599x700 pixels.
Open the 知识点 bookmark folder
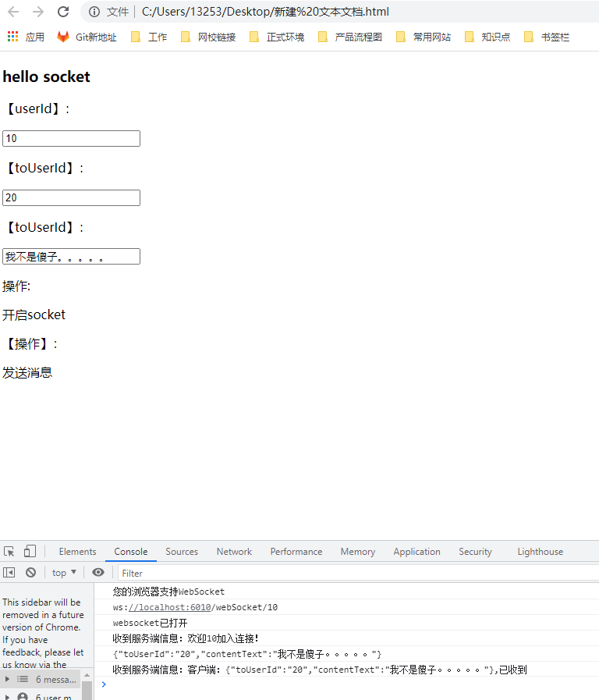click(x=487, y=37)
